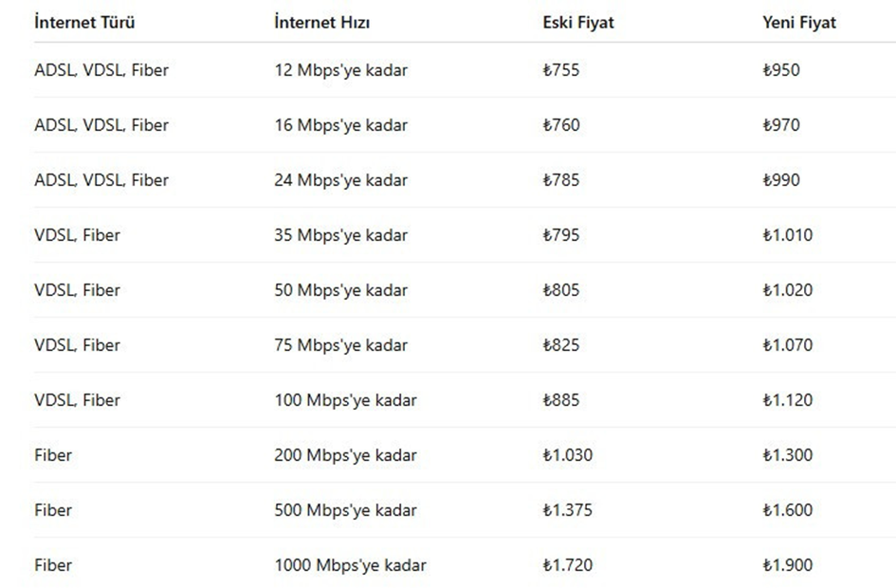Select the ₺1.010 new price cell
This screenshot has height=588, width=896.
pyautogui.click(x=787, y=235)
